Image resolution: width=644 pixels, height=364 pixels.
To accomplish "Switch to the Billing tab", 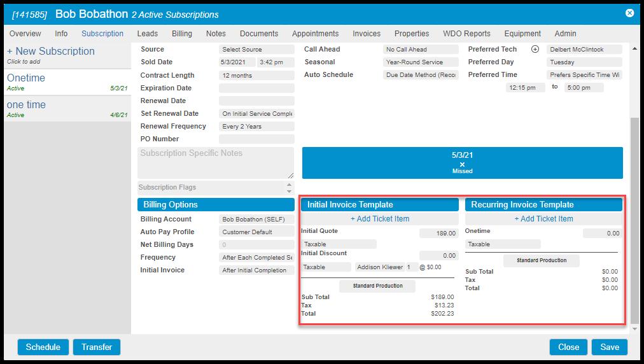I will (x=181, y=34).
